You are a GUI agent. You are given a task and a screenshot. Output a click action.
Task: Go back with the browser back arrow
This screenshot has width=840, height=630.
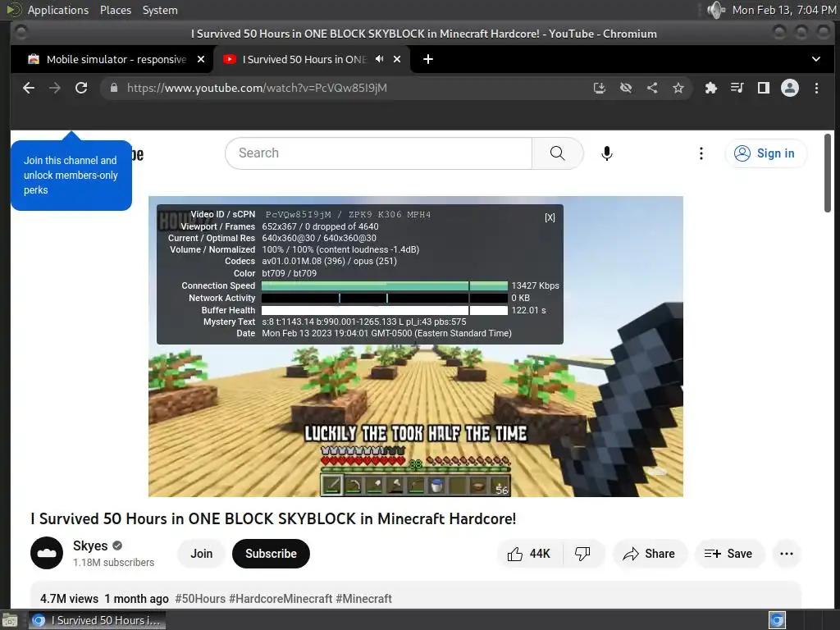[29, 88]
